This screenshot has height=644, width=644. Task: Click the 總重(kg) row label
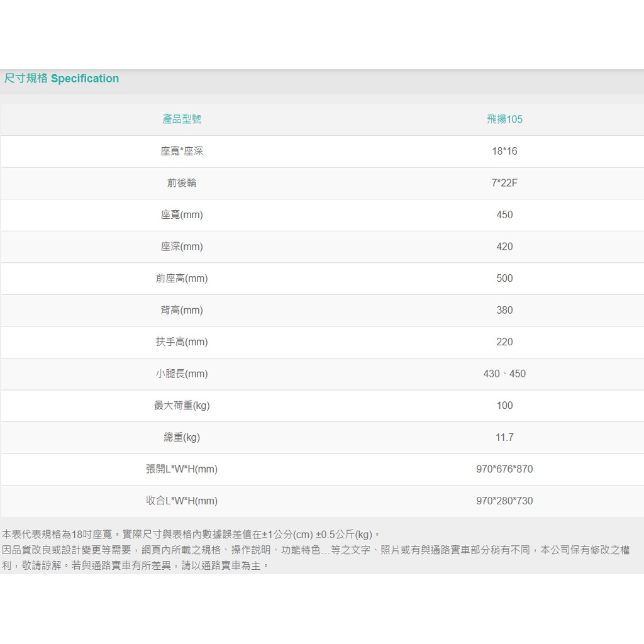point(182,438)
